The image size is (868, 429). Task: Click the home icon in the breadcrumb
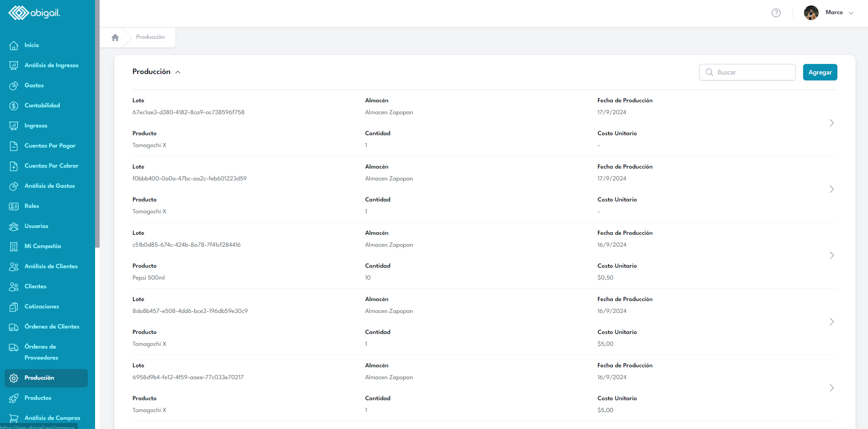pyautogui.click(x=115, y=37)
